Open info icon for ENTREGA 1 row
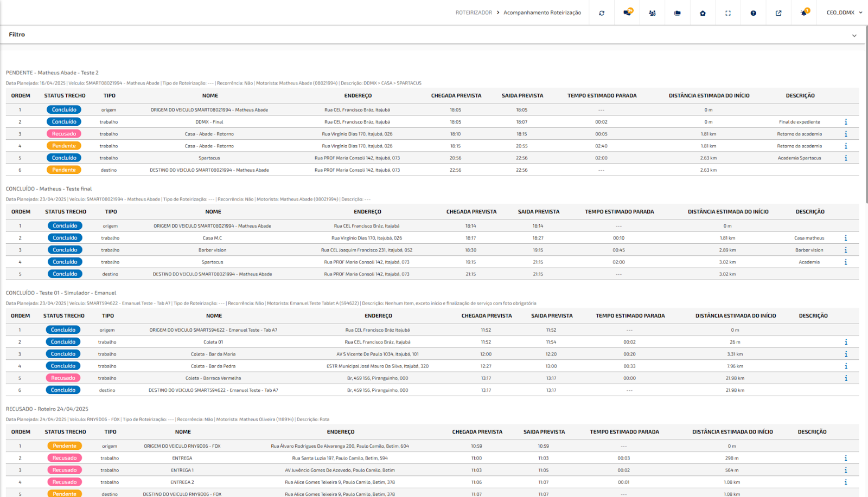The height and width of the screenshot is (497, 868). click(846, 470)
